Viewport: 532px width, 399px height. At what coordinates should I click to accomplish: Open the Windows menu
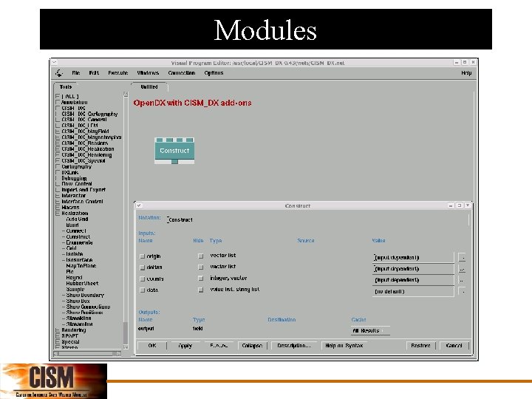[148, 73]
